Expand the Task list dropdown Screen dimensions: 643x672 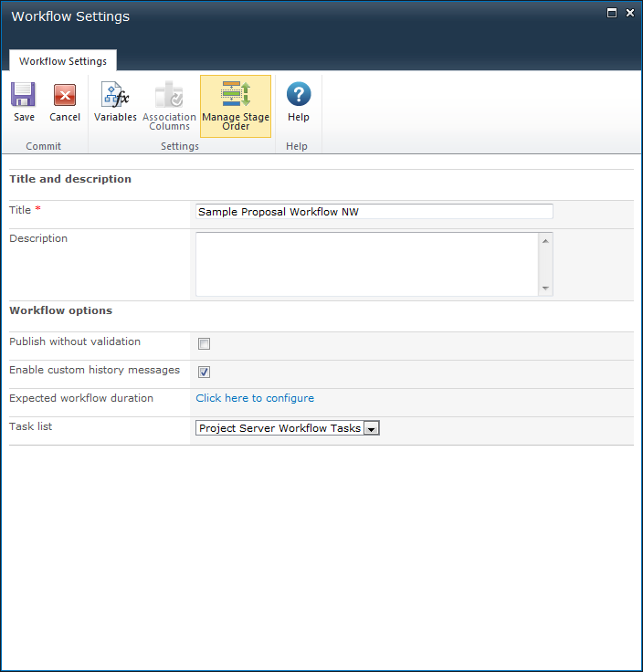[371, 428]
